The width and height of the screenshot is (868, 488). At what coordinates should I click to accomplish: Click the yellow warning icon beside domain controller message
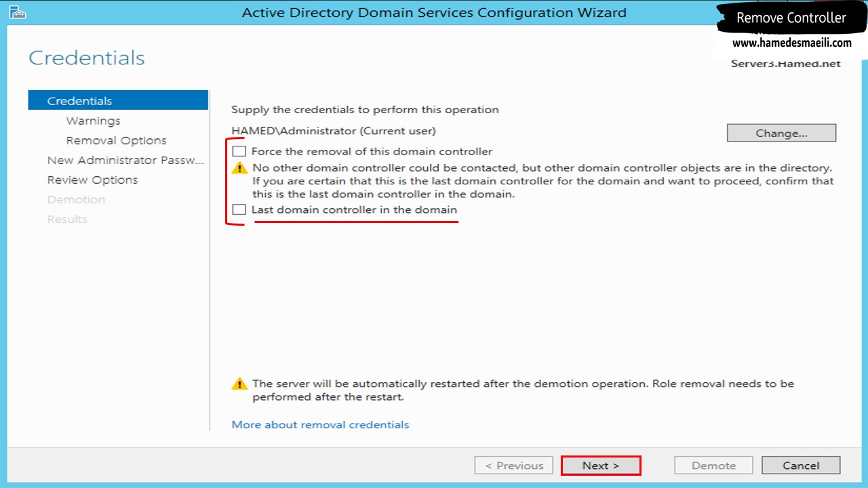[x=239, y=168]
